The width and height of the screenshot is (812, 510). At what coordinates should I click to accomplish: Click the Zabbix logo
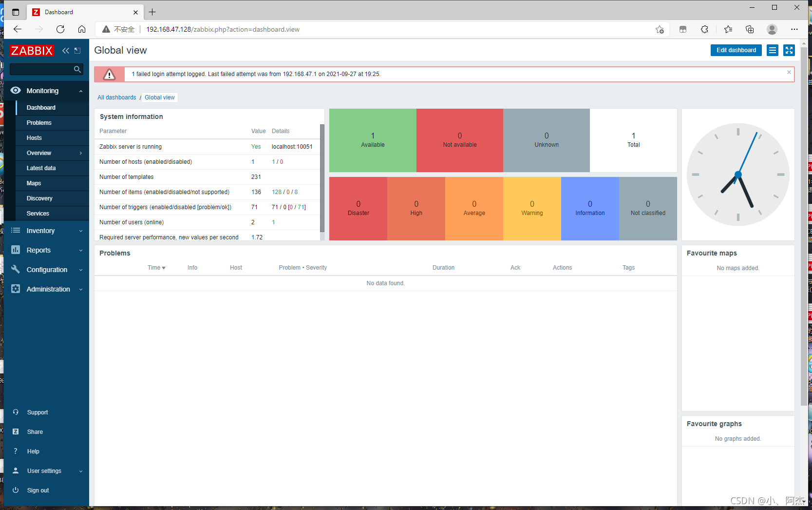(32, 51)
